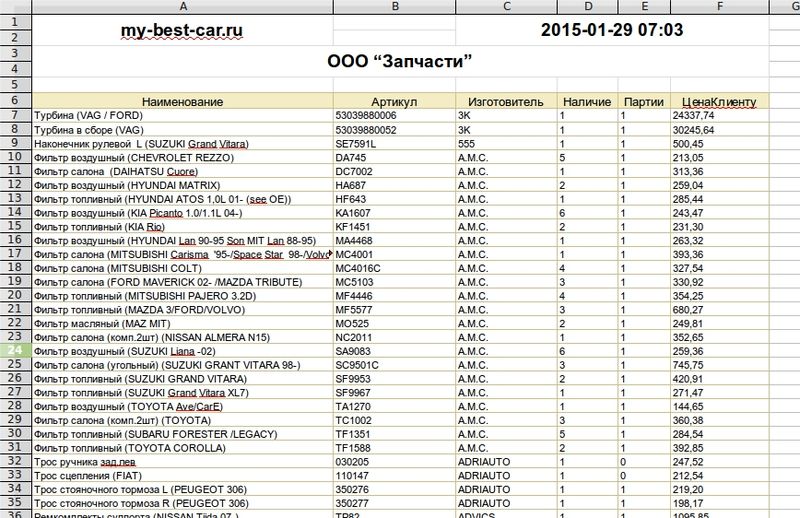Select cell Трос ручника зад.лев
The width and height of the screenshot is (800, 518).
[183, 461]
